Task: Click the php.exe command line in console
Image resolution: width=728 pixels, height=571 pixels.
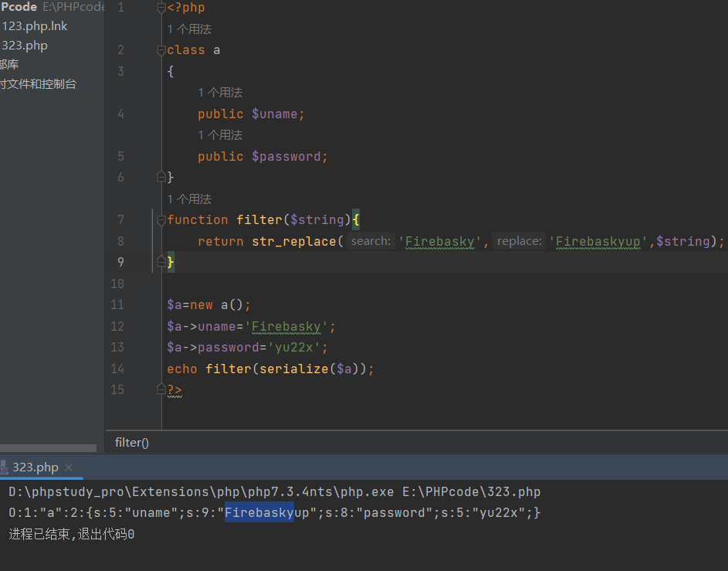Action: [274, 492]
